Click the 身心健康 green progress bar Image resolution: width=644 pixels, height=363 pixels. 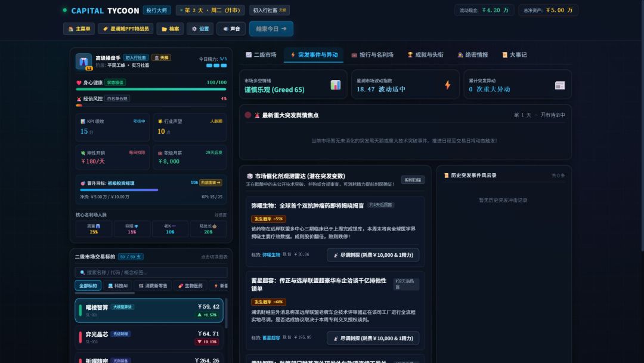[x=151, y=89]
